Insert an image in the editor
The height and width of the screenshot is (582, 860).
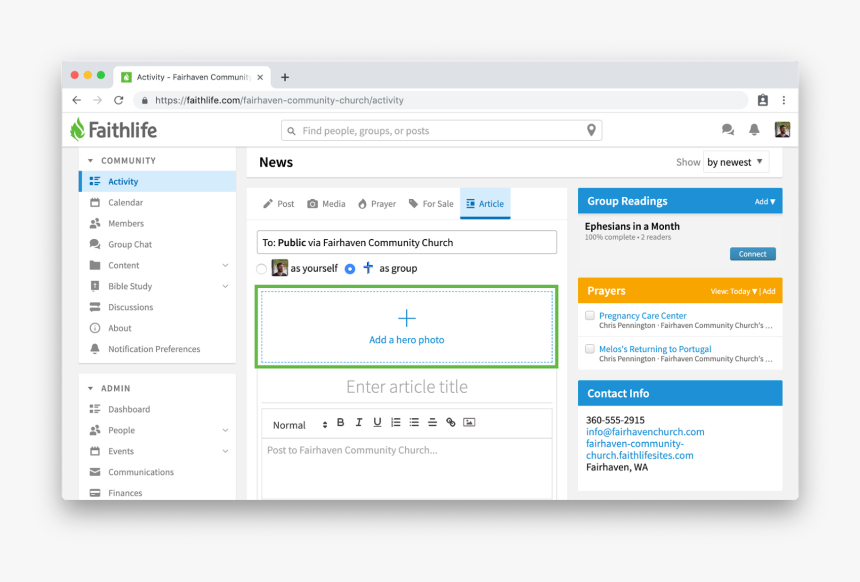pos(469,422)
